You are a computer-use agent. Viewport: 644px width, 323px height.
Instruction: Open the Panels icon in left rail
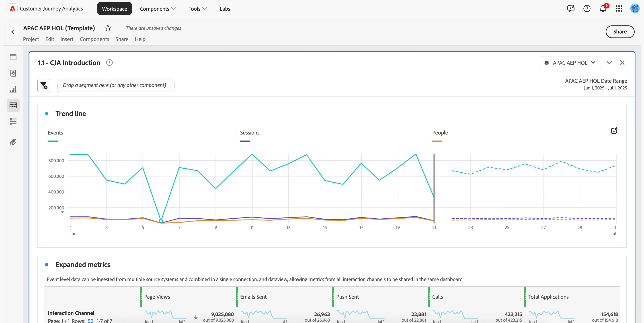[x=13, y=57]
